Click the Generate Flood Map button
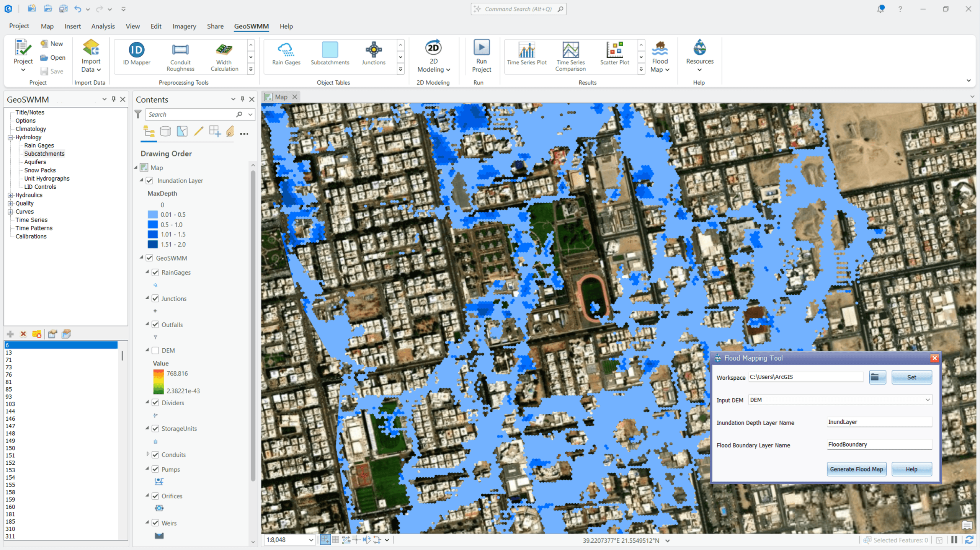 point(856,469)
